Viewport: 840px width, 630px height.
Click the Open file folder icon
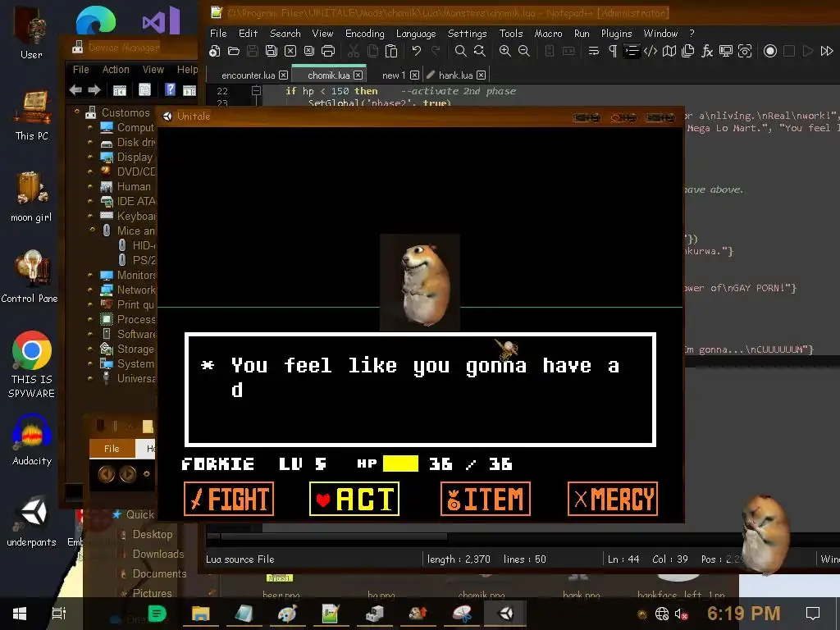234,51
